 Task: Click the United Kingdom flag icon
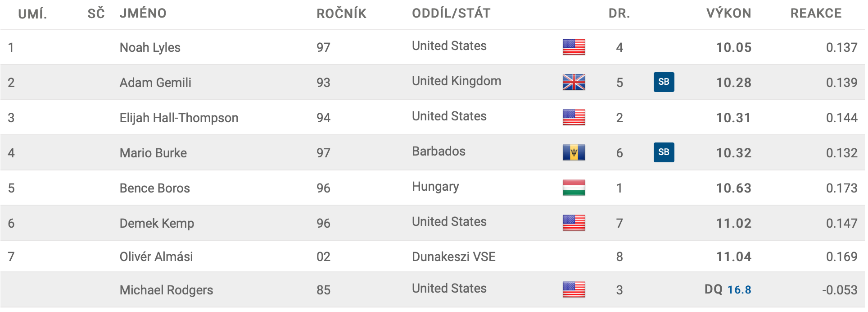tap(574, 82)
